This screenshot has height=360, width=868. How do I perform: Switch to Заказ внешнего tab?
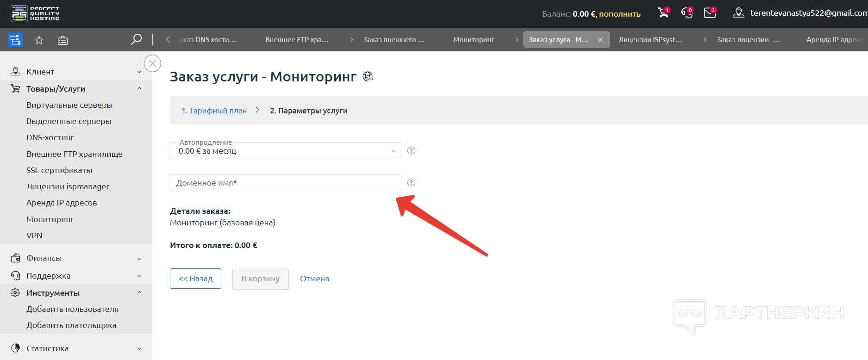(x=393, y=40)
